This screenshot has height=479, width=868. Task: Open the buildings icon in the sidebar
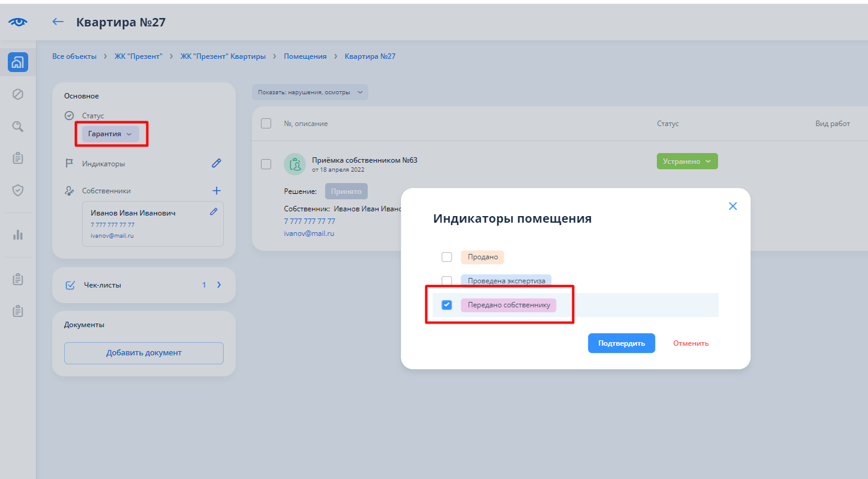point(18,62)
